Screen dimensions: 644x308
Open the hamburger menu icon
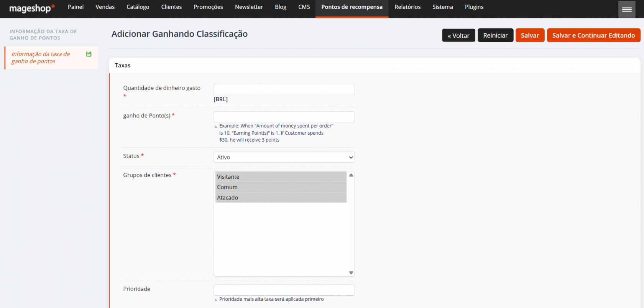point(627,9)
